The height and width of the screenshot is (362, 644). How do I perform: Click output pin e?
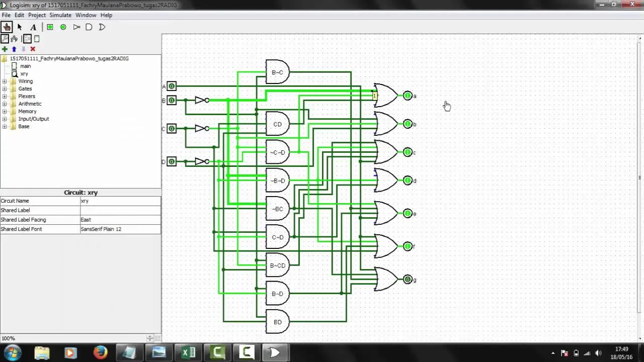click(408, 213)
